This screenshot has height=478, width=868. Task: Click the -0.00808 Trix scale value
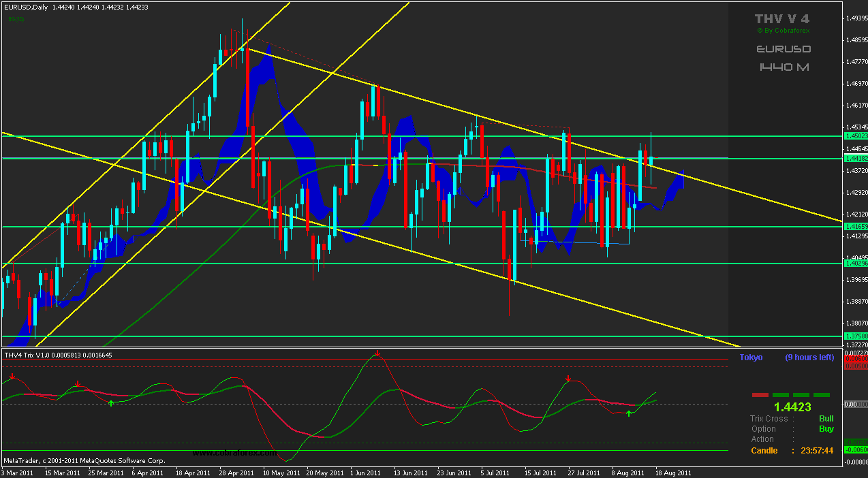tap(855, 462)
